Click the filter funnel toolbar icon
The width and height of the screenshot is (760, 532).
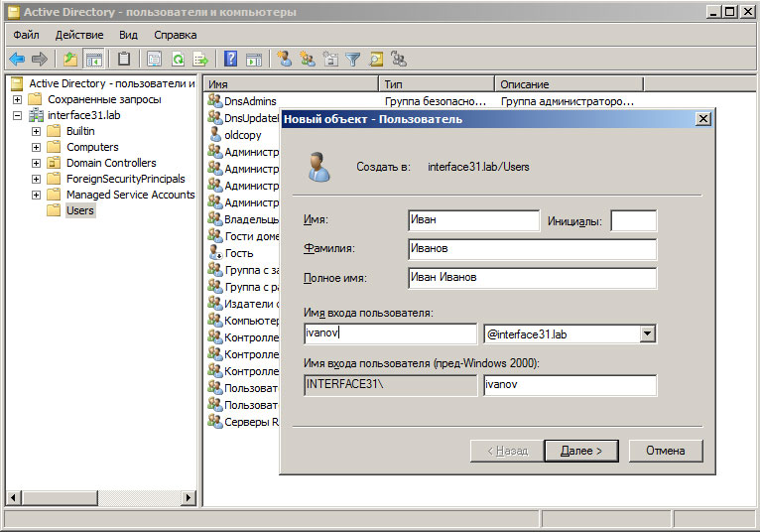tap(353, 60)
